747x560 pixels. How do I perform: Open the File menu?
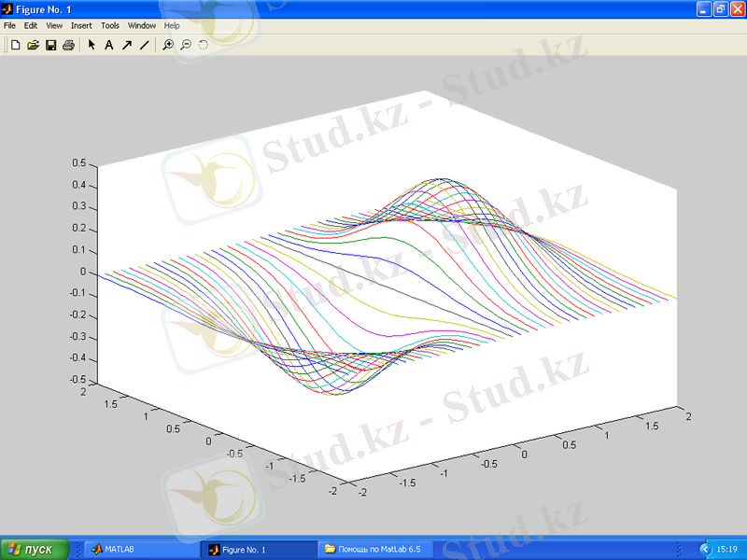[9, 26]
